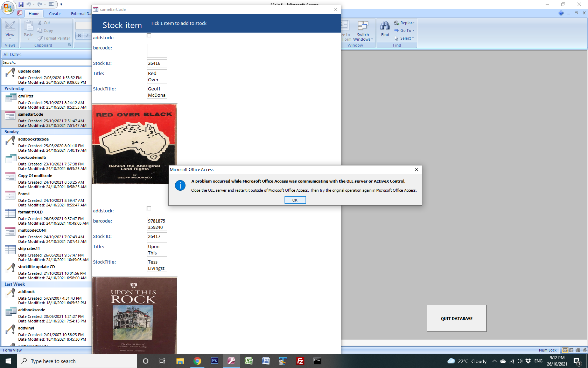Select the update date query item
Viewport: 588px width, 368px height.
(x=46, y=76)
